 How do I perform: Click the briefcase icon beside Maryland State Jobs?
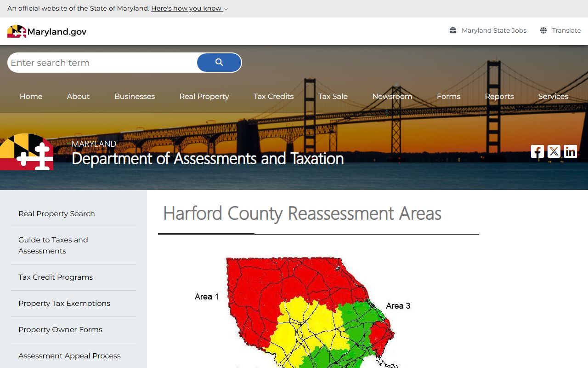click(453, 30)
